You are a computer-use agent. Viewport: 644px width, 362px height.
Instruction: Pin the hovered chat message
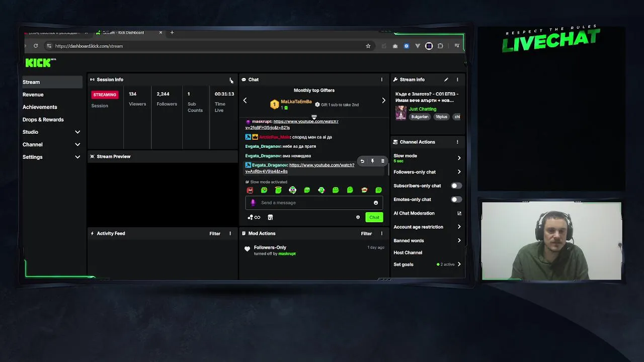click(372, 161)
